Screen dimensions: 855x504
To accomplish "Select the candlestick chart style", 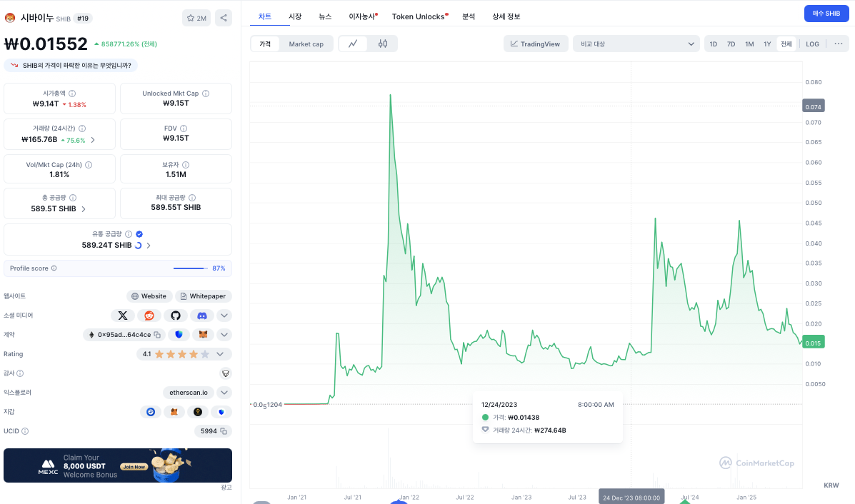I will 383,44.
